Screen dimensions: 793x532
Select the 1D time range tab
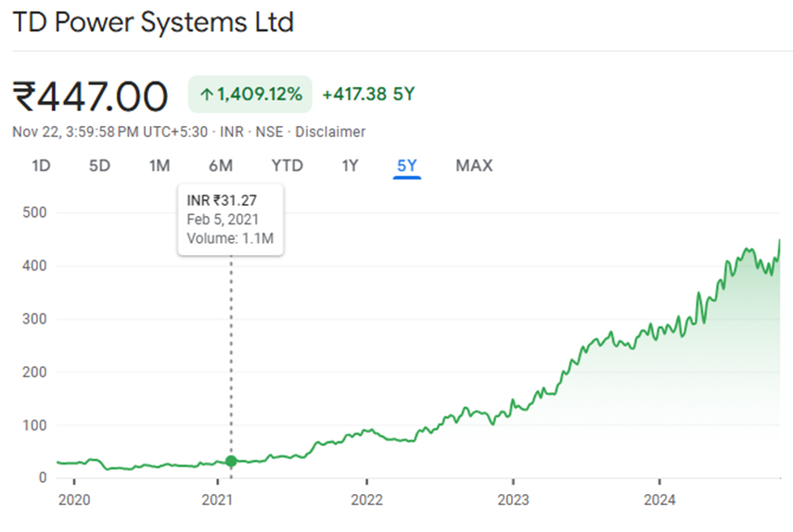coord(41,166)
